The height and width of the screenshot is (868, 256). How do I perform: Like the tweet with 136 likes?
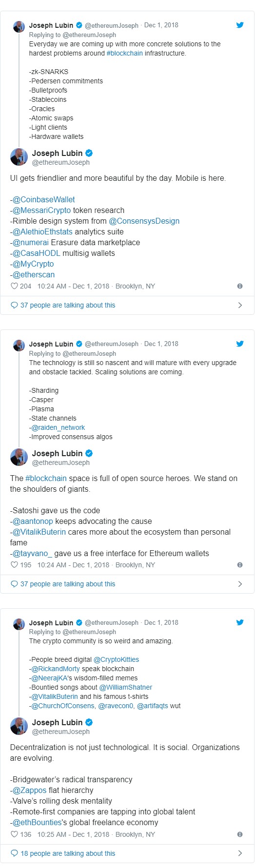tap(14, 834)
